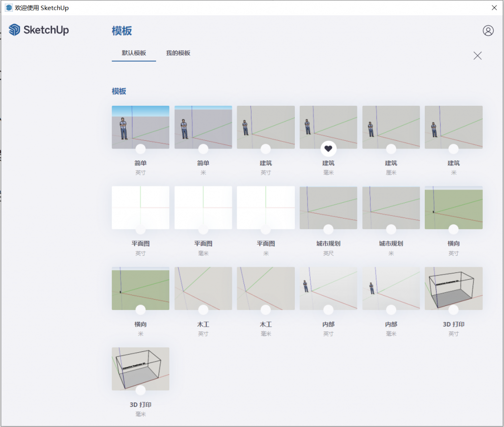Favorite the 横向 英寸 template

click(x=453, y=229)
